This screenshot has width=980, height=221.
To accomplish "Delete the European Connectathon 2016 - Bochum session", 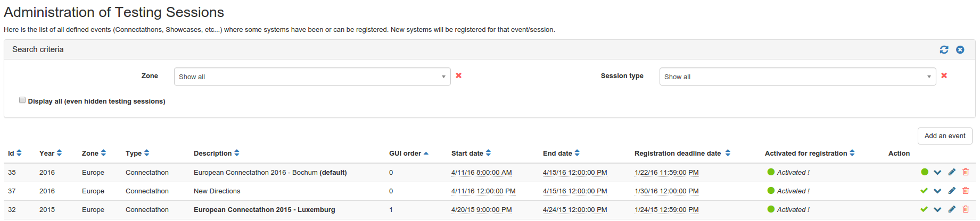I will point(966,172).
